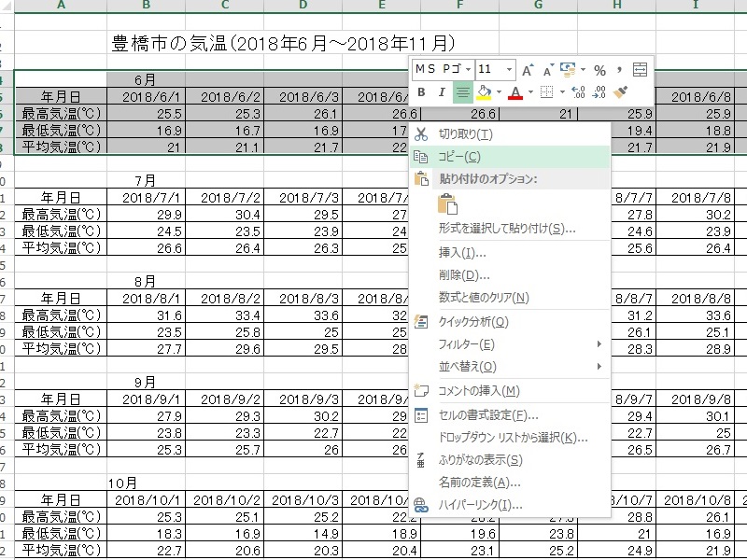Image resolution: width=747 pixels, height=560 pixels.
Task: Apply yellow fill color to cells
Action: tap(483, 92)
